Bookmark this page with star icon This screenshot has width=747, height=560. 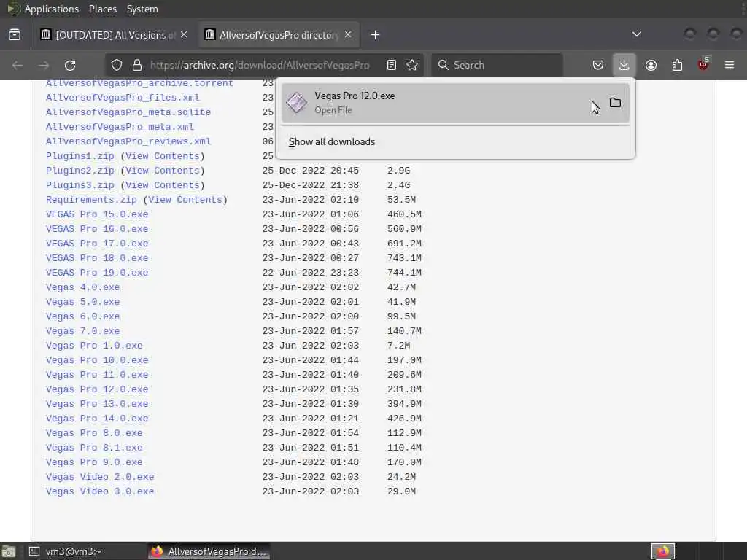(x=413, y=65)
